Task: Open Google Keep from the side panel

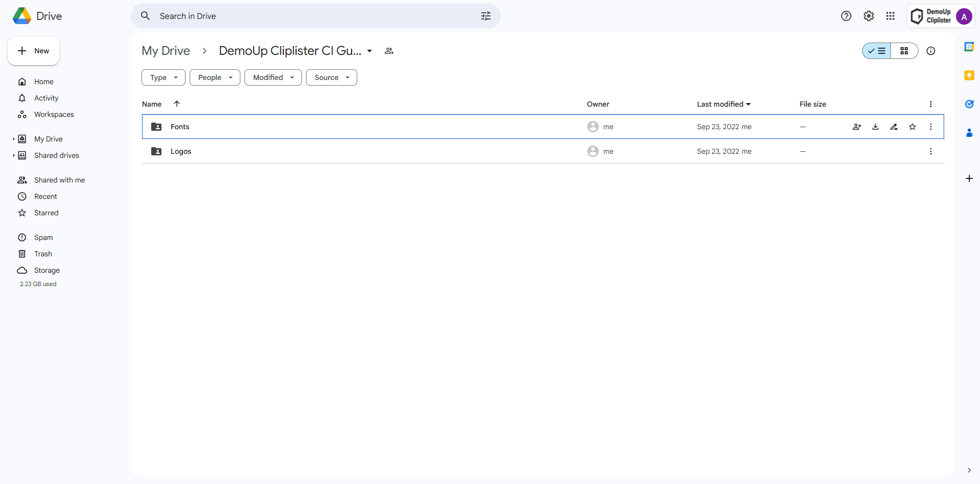Action: pyautogui.click(x=969, y=75)
